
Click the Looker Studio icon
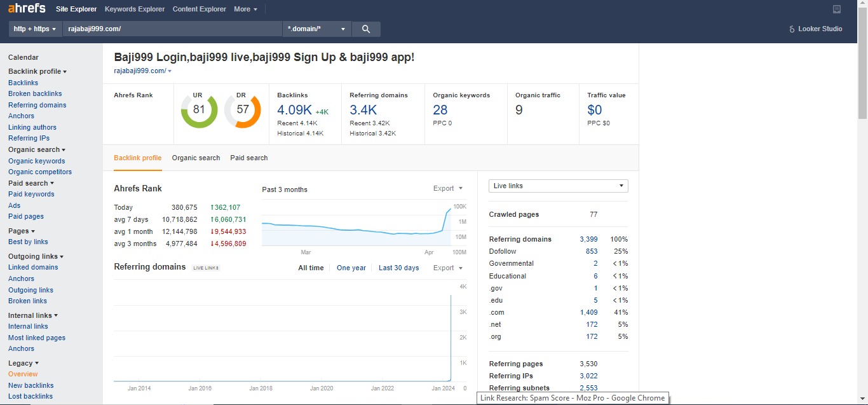pyautogui.click(x=792, y=29)
